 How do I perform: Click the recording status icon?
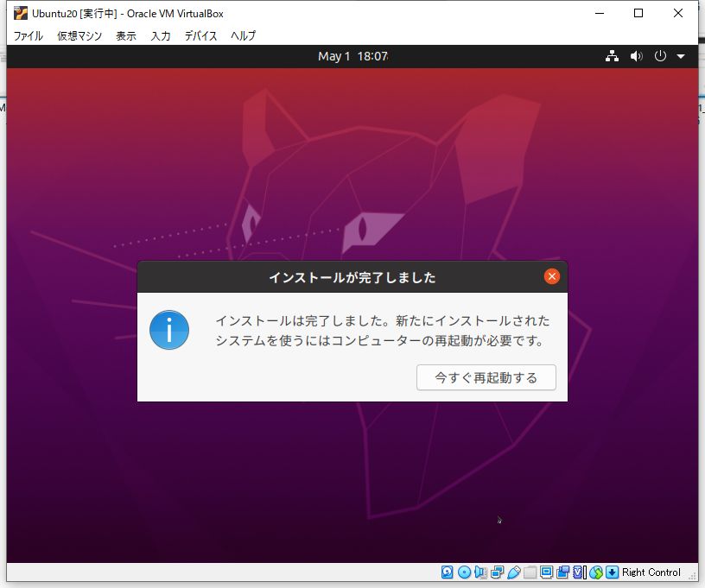coord(562,572)
